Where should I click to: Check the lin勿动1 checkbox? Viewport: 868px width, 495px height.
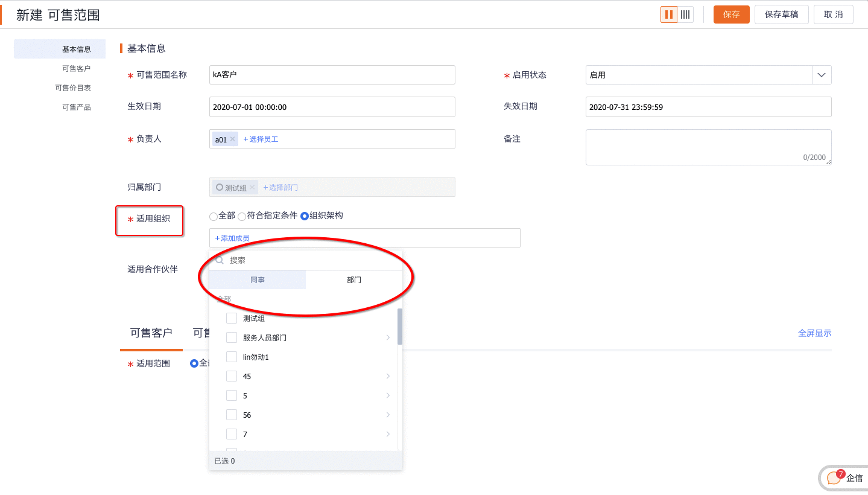click(232, 357)
